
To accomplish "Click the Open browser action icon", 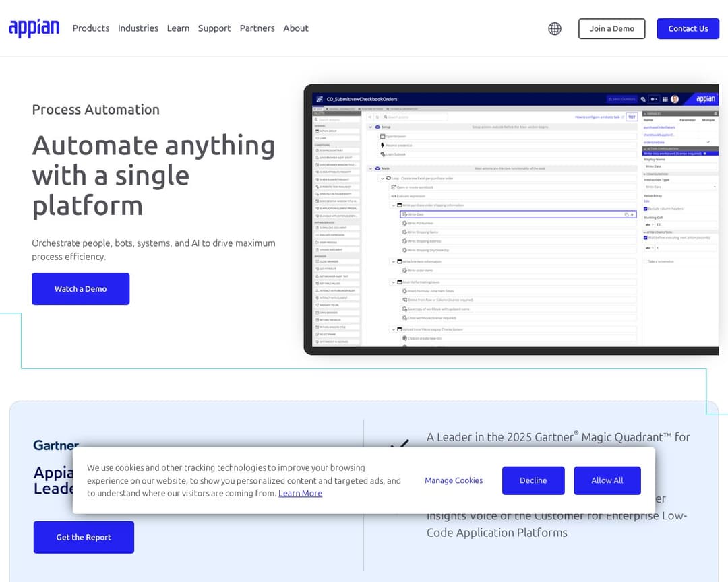I will pyautogui.click(x=382, y=136).
